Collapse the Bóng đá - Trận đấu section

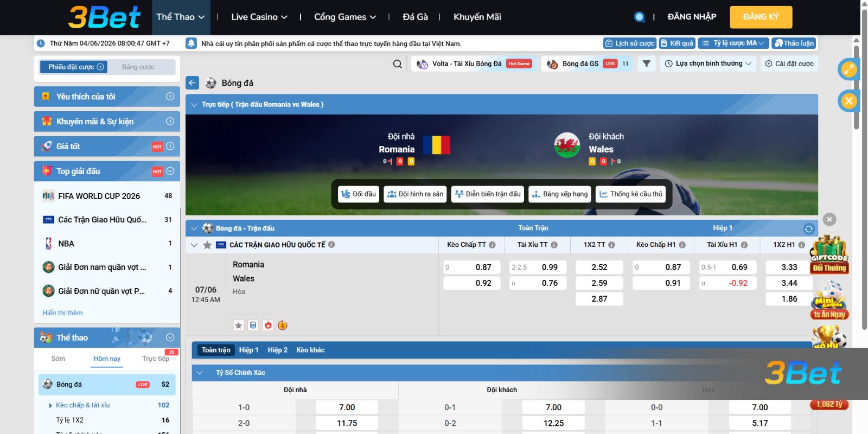point(194,228)
